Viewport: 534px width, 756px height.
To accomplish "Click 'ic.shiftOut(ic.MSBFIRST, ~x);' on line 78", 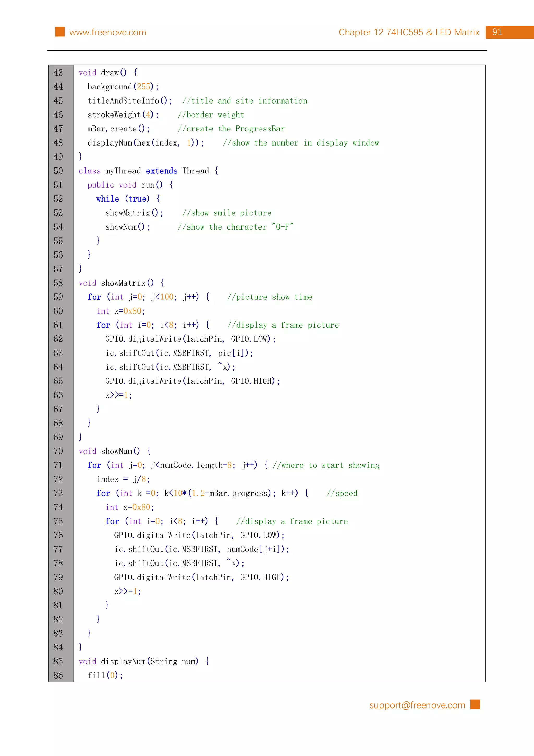I will pos(179,563).
